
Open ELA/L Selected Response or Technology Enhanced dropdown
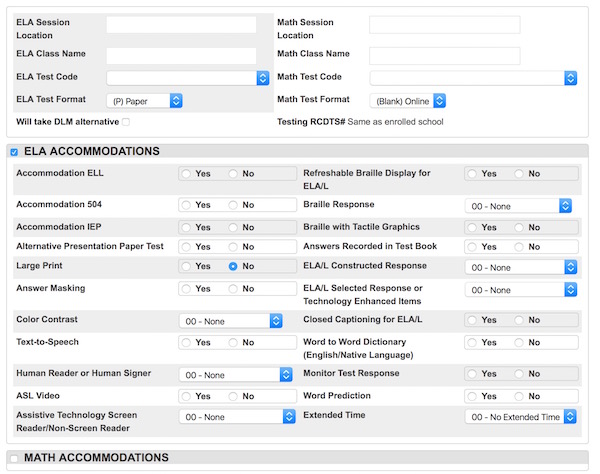521,290
